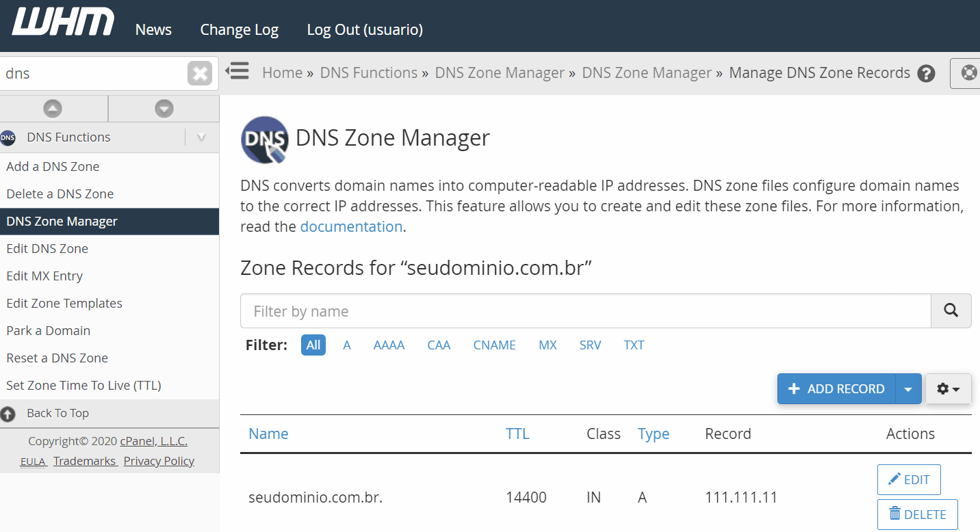Open Set Zone Time To Live (TTL)

83,386
